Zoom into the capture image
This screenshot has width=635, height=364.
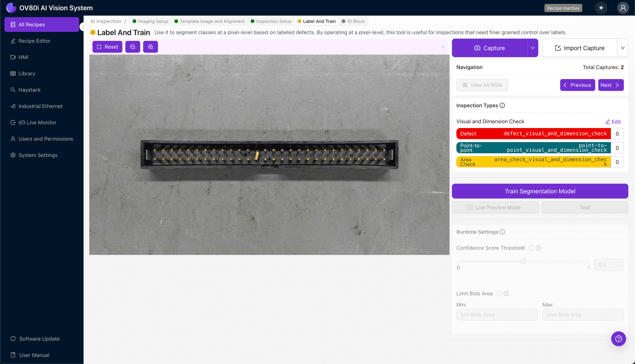point(151,46)
